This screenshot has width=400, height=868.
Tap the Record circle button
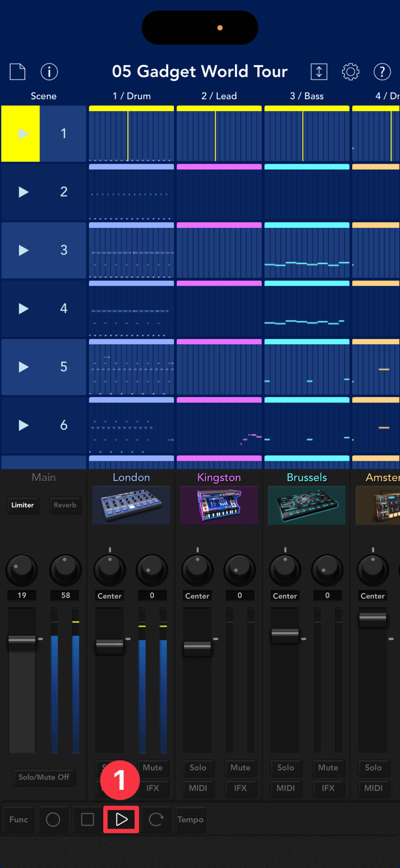(x=53, y=820)
